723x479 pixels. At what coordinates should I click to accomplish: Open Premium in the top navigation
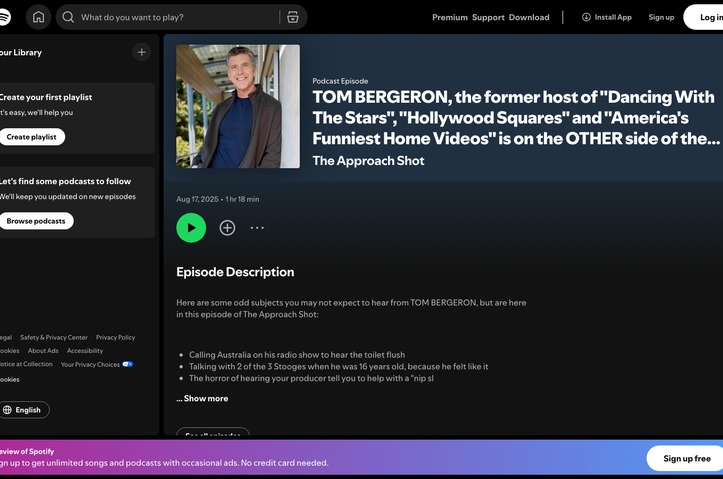coord(450,18)
